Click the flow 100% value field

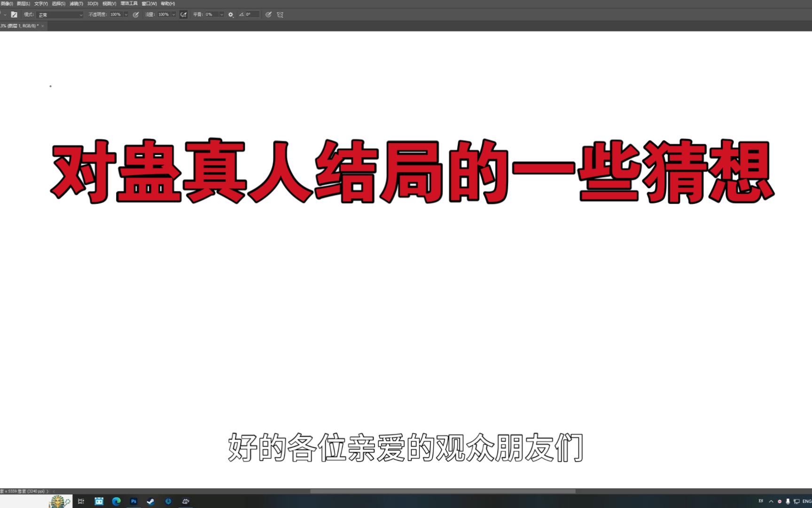tap(164, 15)
